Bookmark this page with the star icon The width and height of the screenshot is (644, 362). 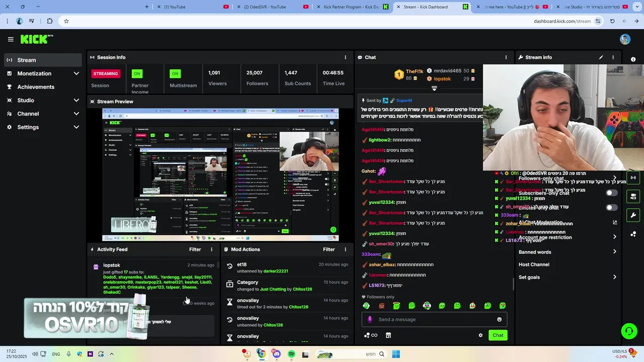(x=66, y=21)
